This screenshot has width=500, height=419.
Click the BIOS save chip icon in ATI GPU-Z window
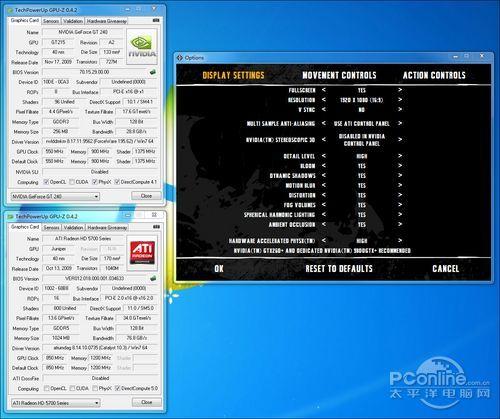click(153, 278)
